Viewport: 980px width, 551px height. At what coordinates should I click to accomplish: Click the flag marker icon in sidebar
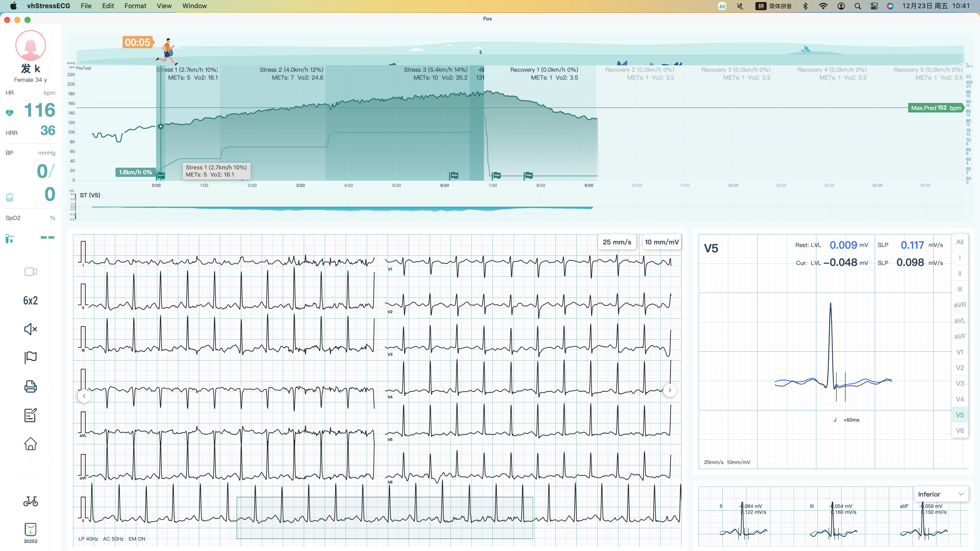pyautogui.click(x=30, y=357)
